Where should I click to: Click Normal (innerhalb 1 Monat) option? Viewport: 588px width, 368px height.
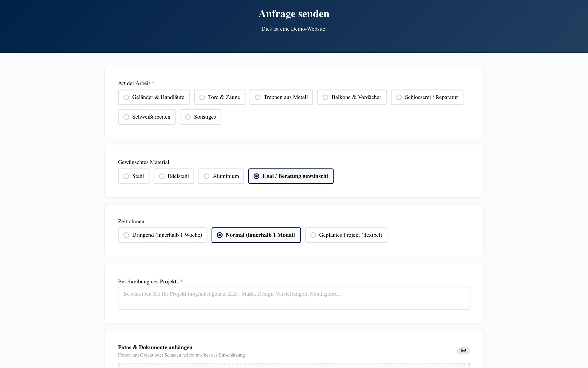coord(256,235)
